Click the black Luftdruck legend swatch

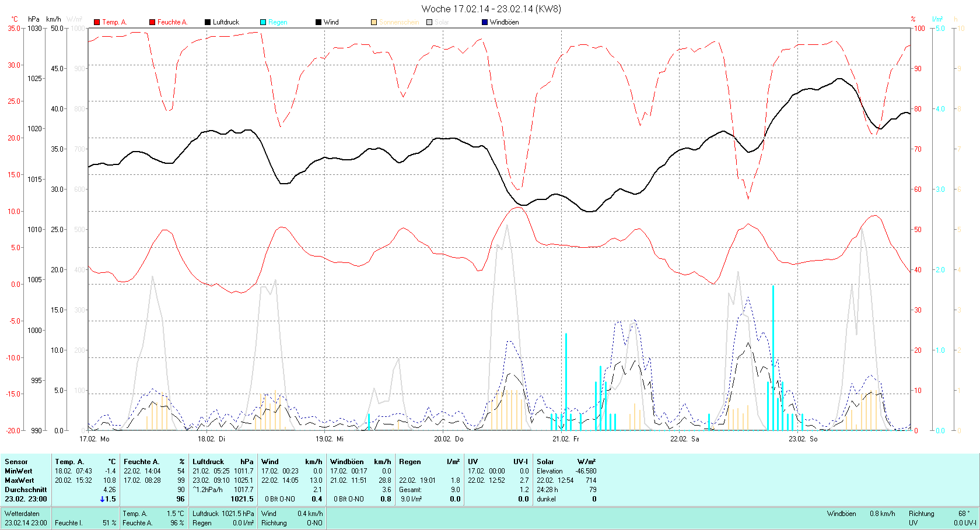tap(208, 22)
